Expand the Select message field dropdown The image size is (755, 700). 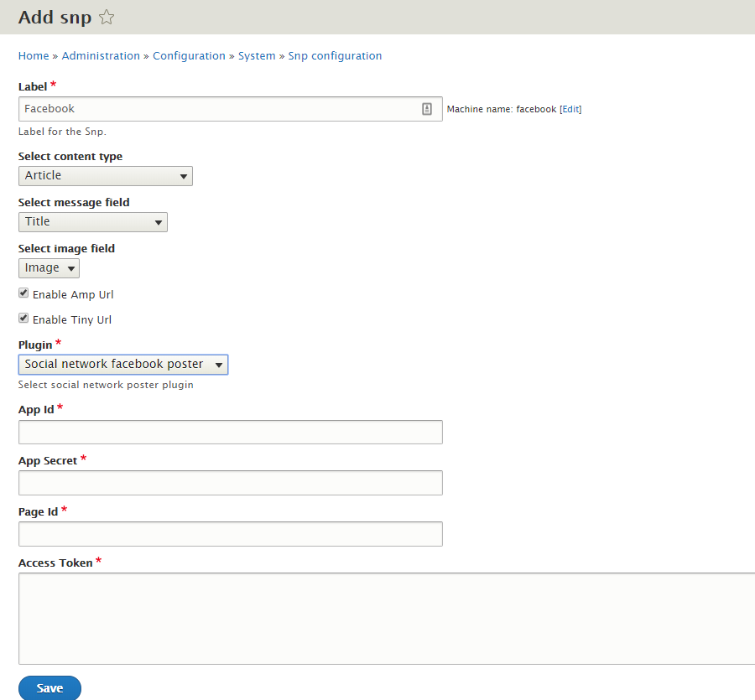click(92, 222)
